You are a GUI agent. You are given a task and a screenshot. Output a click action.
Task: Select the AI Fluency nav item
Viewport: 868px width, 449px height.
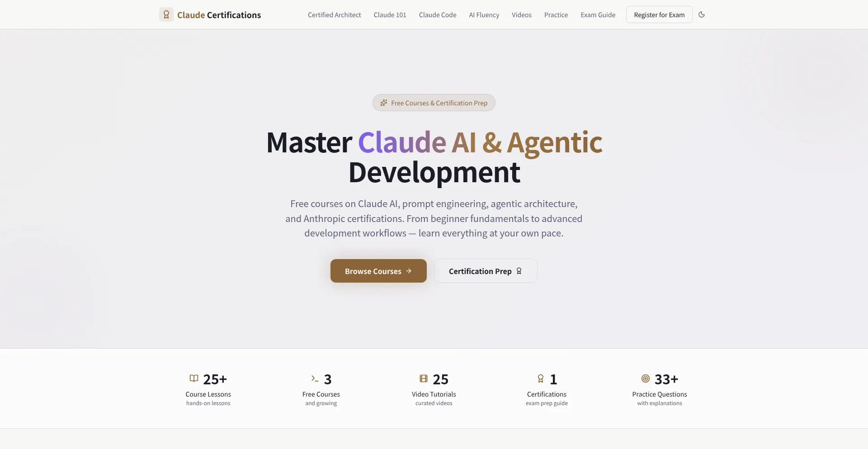tap(484, 15)
